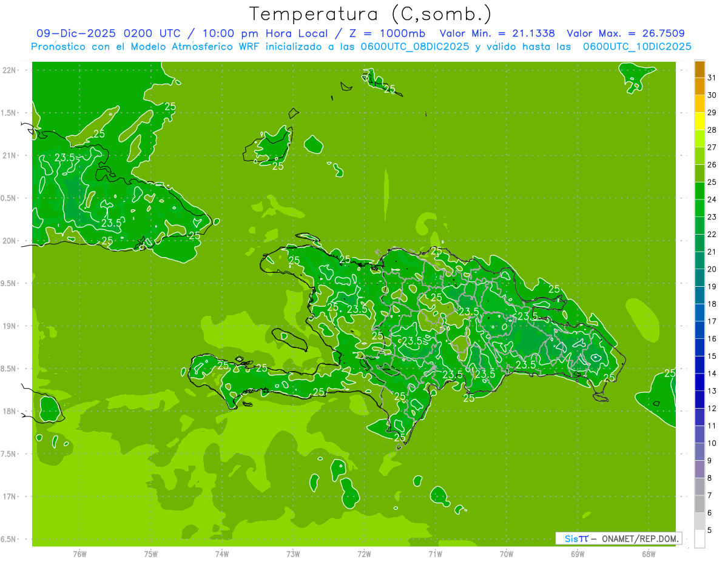Click the 21N latitude label

tap(9, 155)
